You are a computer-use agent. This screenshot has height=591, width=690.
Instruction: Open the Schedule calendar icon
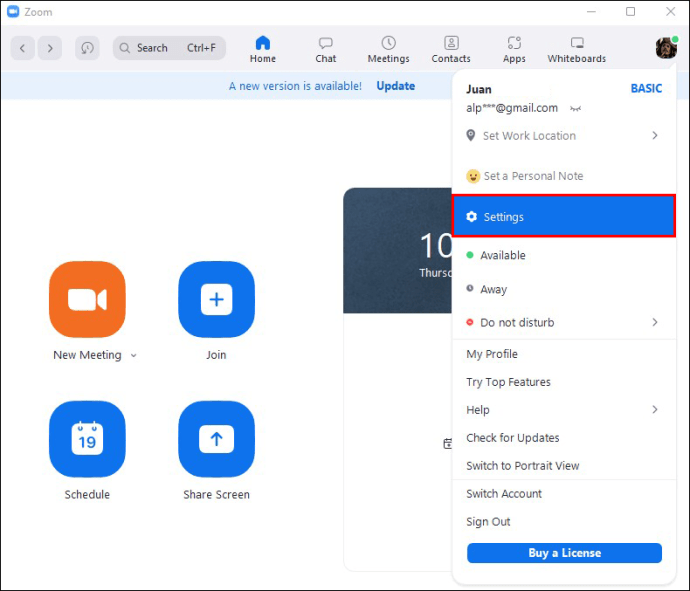(x=87, y=439)
